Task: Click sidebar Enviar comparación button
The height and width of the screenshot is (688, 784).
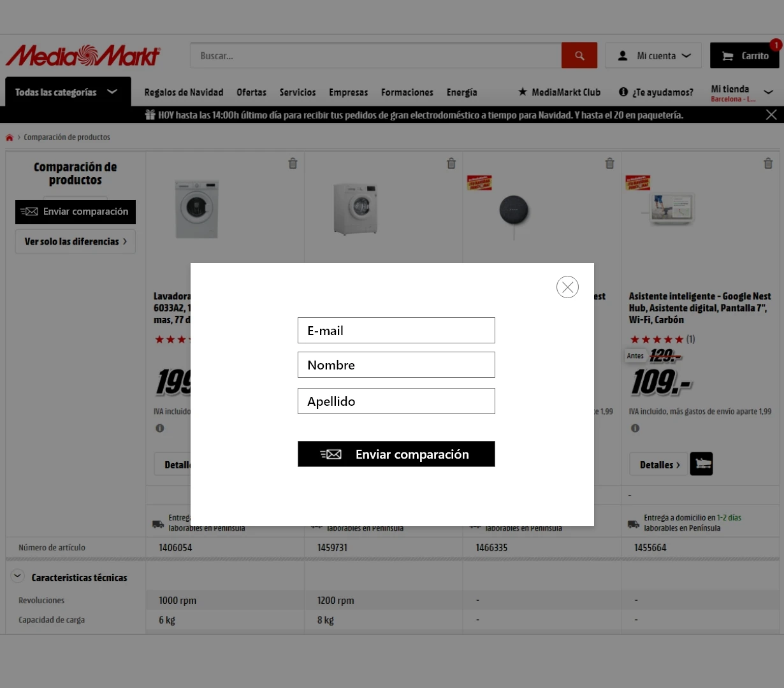Action: [x=75, y=211]
